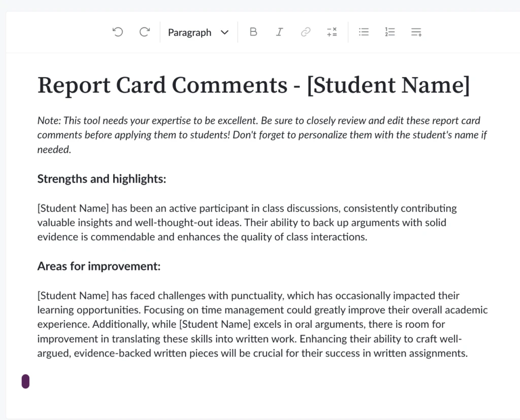Click the add-line toolbar icon
This screenshot has width=520, height=420.
[x=416, y=31]
